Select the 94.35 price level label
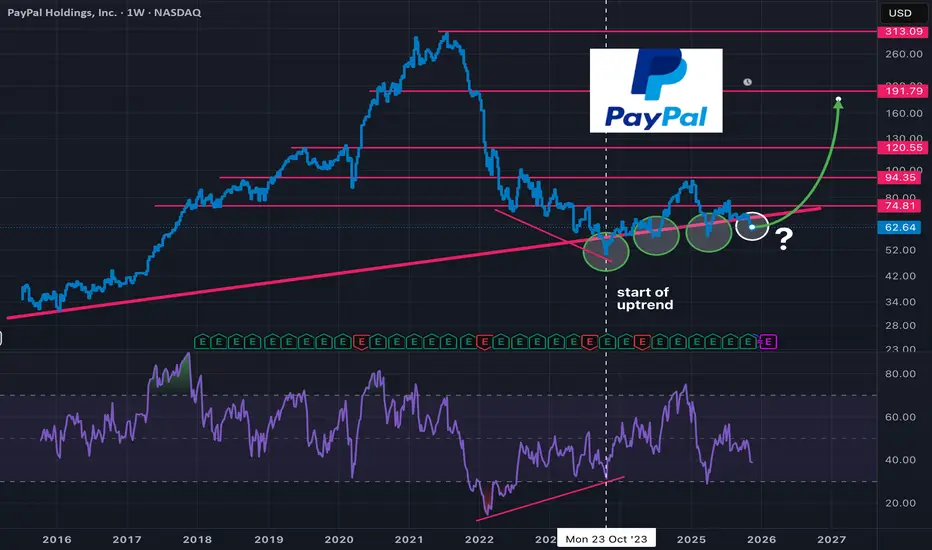932x550 pixels. coord(900,177)
